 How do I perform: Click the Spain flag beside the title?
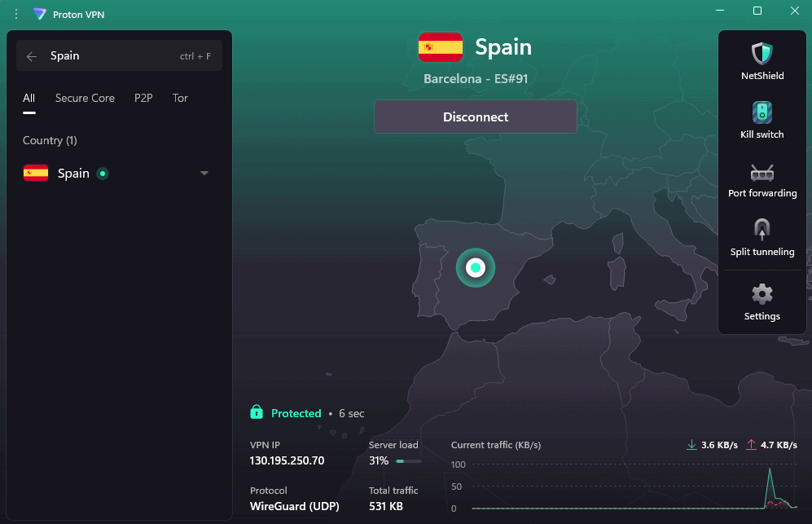coord(440,48)
